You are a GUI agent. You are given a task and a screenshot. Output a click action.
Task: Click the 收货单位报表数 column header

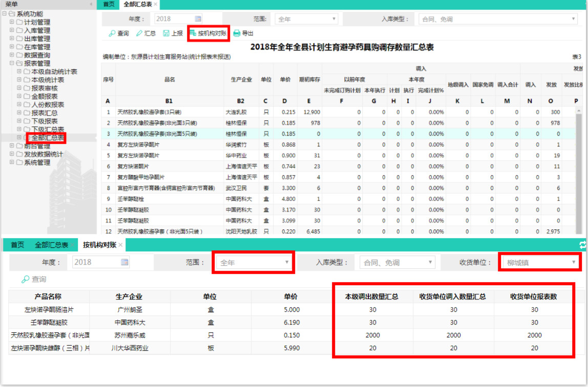click(x=533, y=296)
